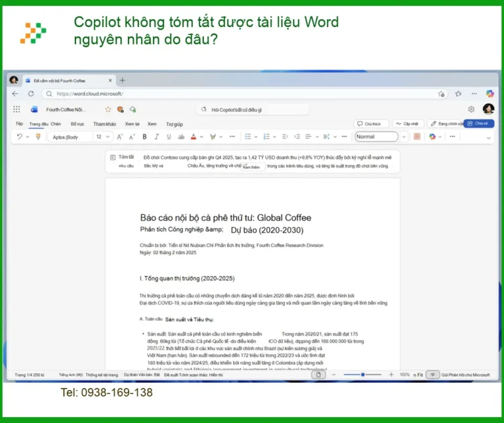Open the account profile picture in Word header
Viewport: 504px width, 423px height.
point(488,109)
